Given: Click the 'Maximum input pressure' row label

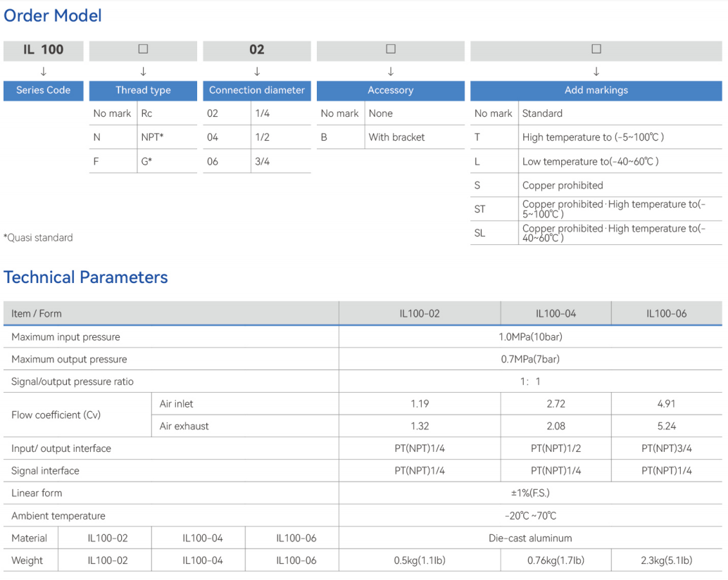Looking at the screenshot, I should 65,337.
